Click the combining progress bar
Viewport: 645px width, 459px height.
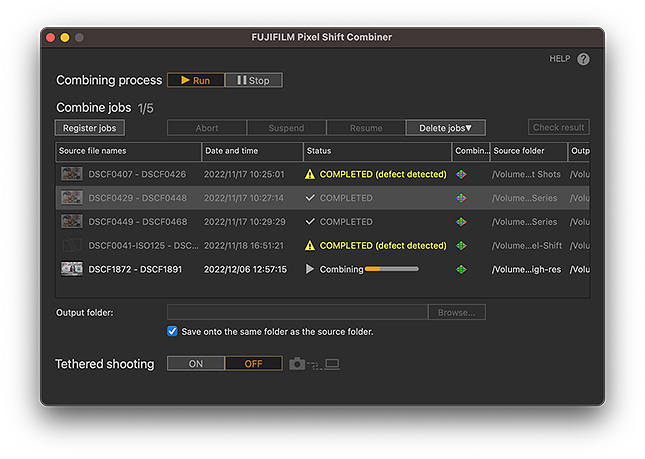coord(391,269)
